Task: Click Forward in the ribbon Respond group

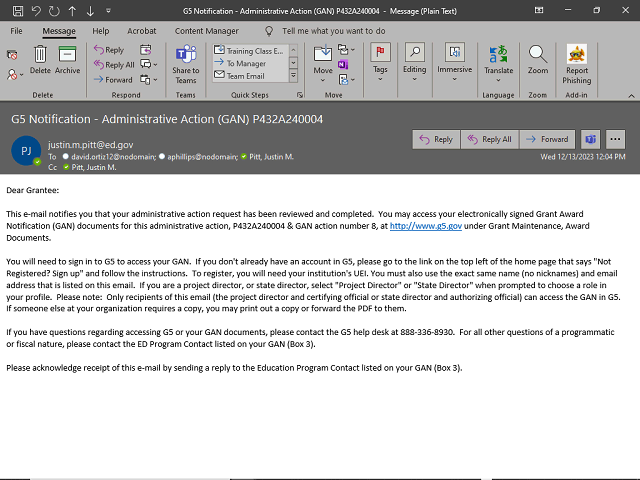Action: [113, 80]
